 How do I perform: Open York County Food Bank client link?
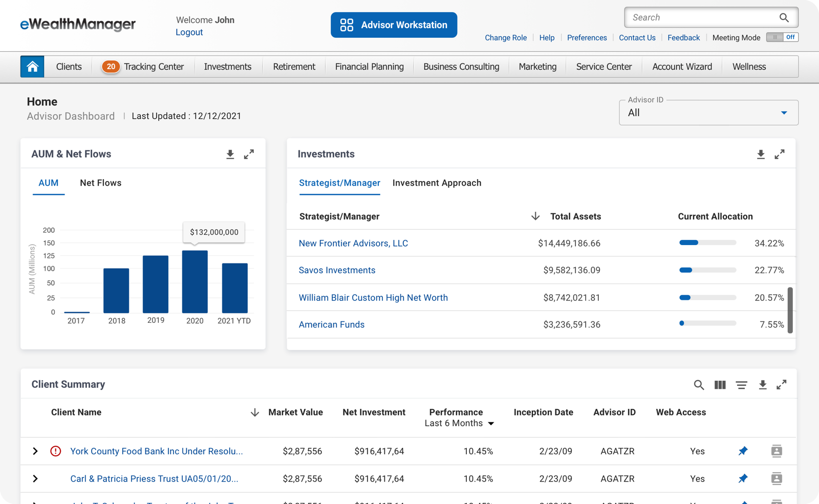[157, 451]
